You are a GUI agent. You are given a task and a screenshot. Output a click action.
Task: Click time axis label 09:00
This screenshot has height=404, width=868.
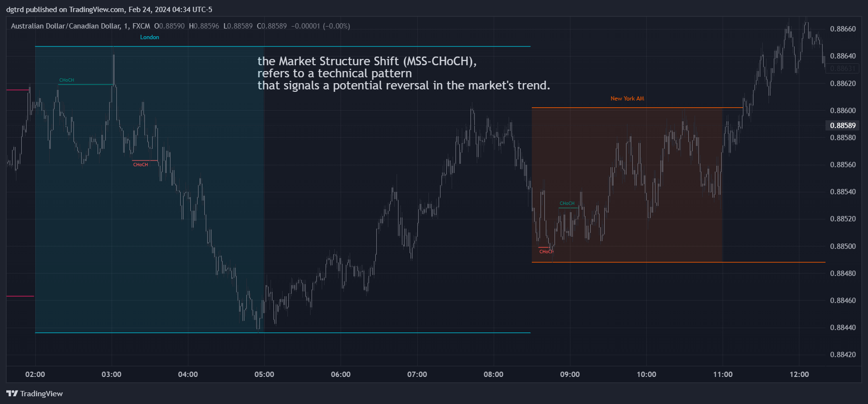coord(570,375)
